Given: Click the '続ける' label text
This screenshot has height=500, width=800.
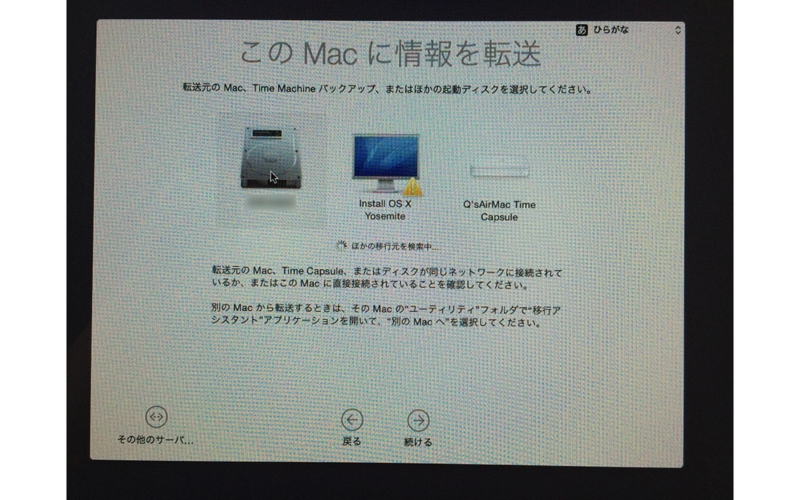Looking at the screenshot, I should pyautogui.click(x=418, y=442).
